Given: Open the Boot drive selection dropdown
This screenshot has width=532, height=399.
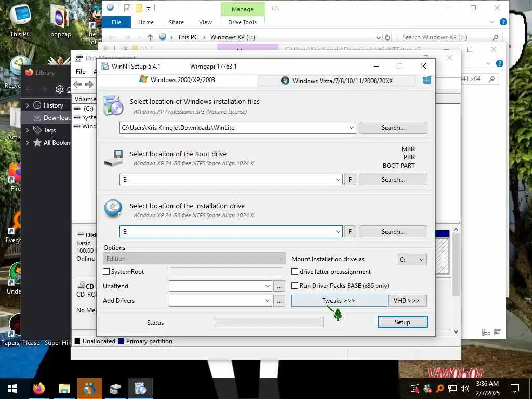Looking at the screenshot, I should click(x=338, y=180).
